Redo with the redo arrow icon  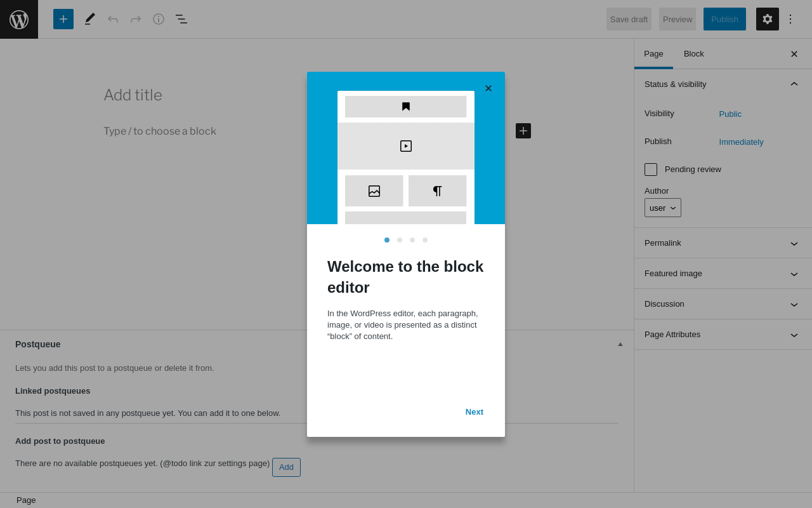[x=136, y=19]
